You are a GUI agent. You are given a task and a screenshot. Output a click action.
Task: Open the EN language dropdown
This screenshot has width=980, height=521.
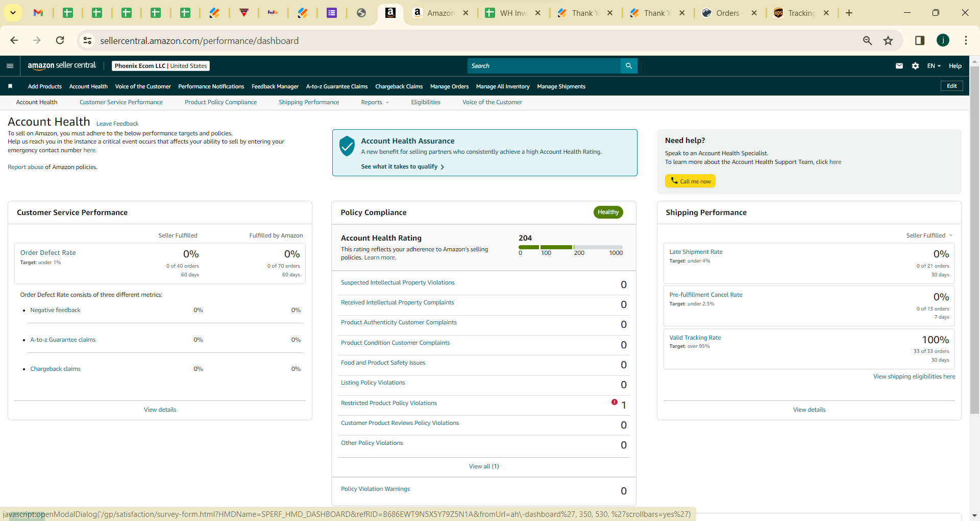coord(934,66)
